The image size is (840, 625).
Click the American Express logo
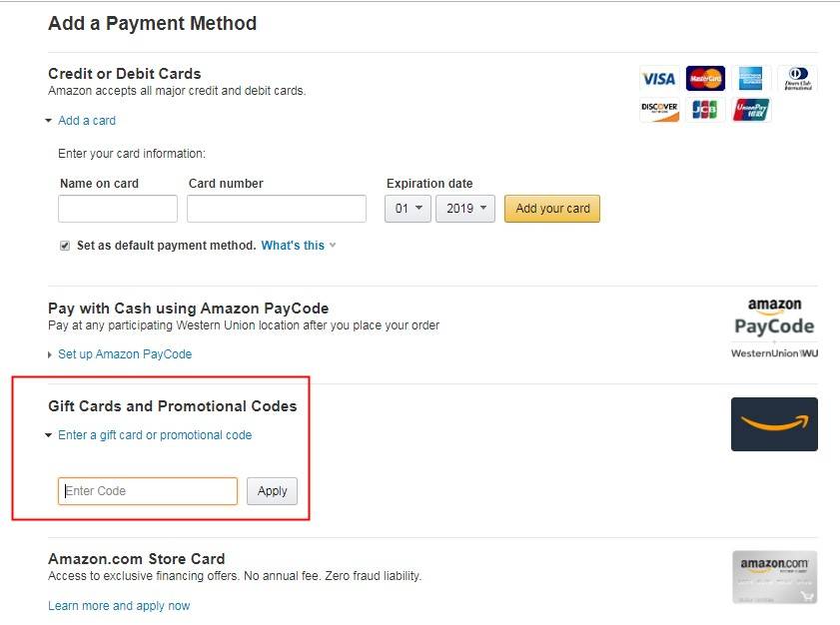click(750, 79)
